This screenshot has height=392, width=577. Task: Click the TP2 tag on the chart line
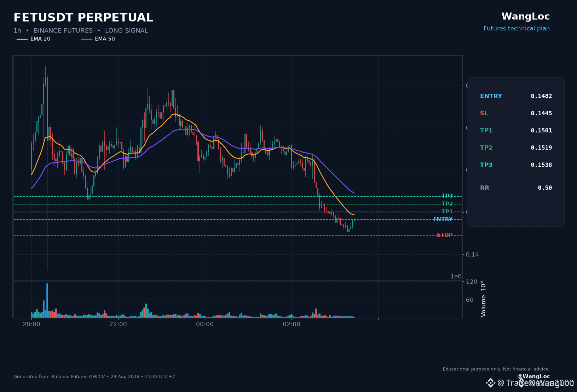(447, 204)
